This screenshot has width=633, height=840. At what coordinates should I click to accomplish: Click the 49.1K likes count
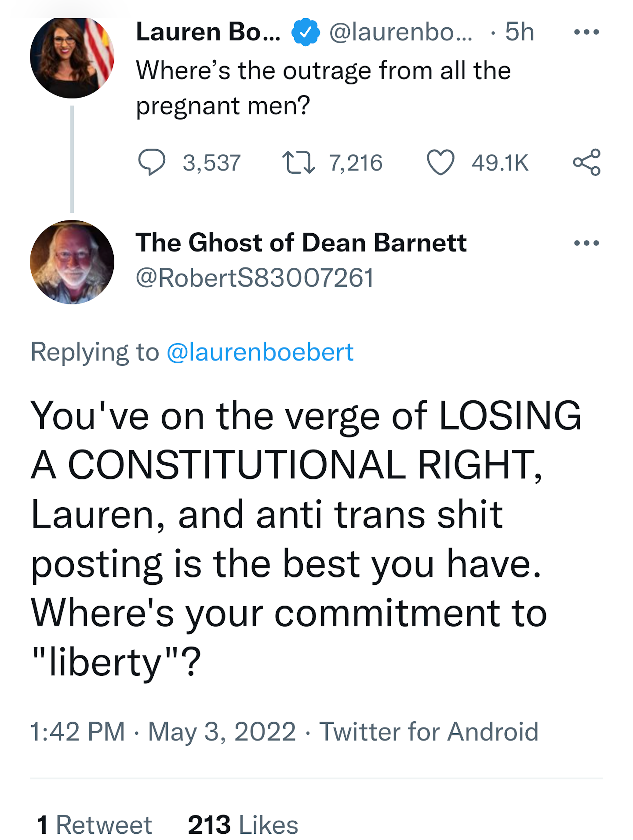(500, 163)
